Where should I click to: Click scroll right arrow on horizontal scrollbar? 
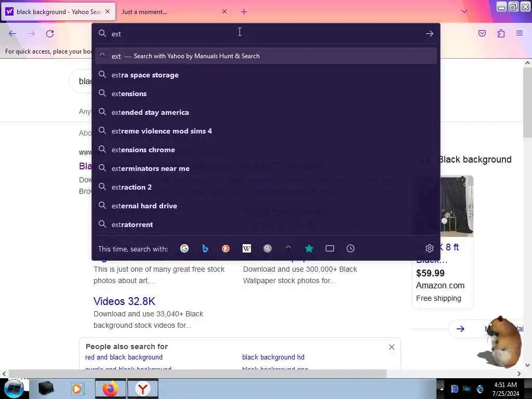tap(519, 374)
